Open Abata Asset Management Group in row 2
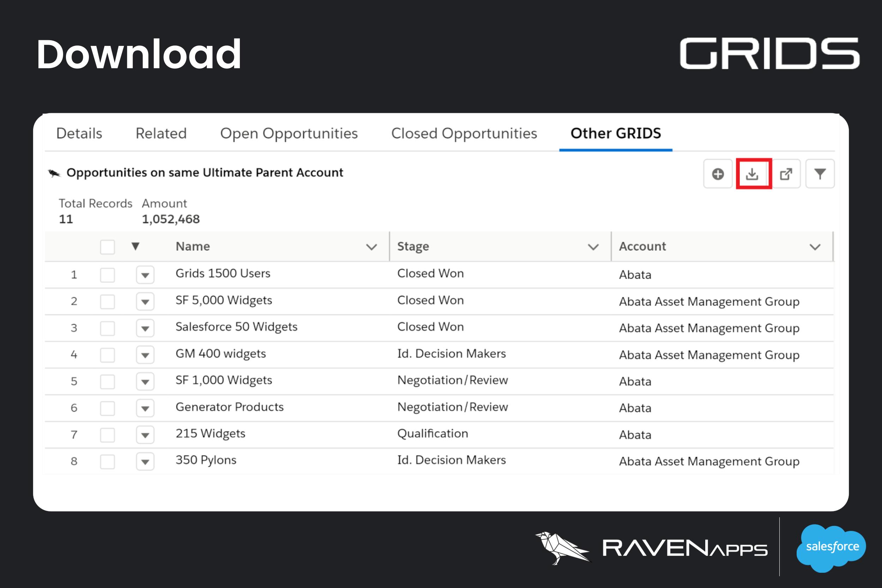The width and height of the screenshot is (882, 588). coord(709,302)
